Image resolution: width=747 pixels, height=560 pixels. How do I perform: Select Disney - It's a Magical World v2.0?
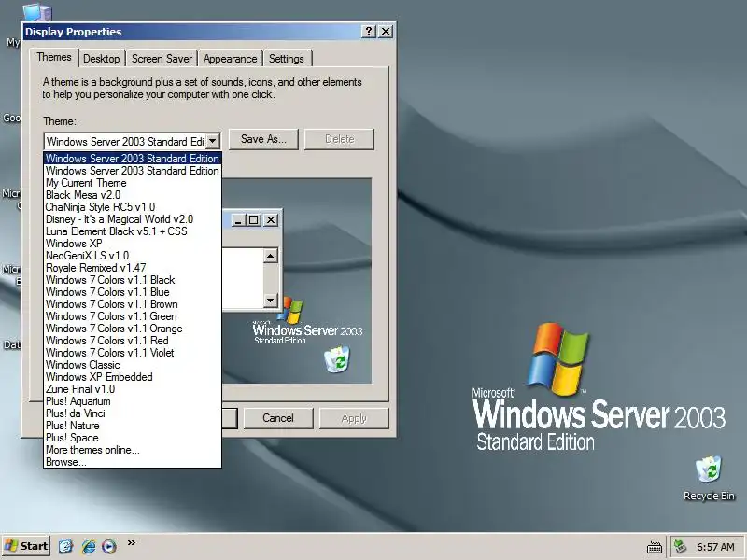pyautogui.click(x=133, y=219)
